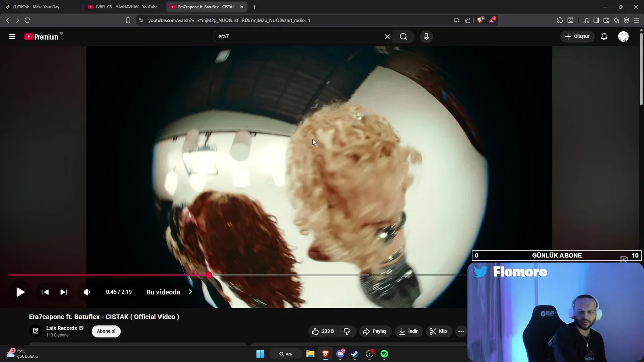Open File Explorer from taskbar
The image size is (644, 362).
coord(310,354)
